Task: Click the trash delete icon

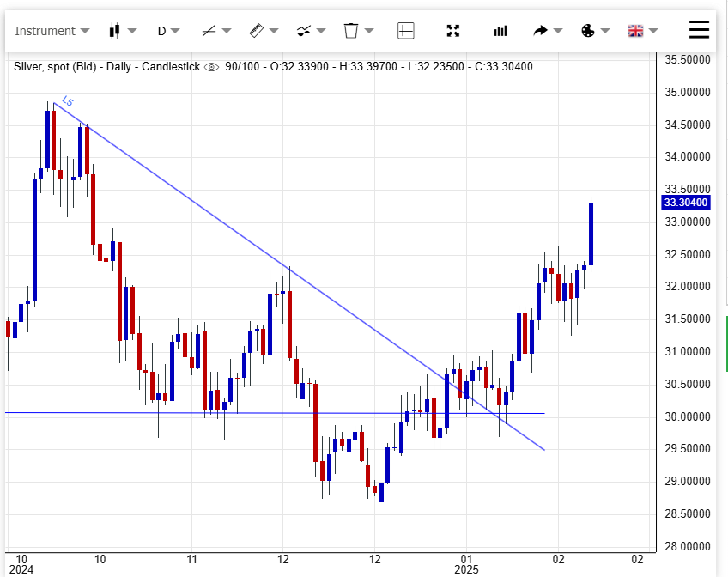Action: coord(351,31)
